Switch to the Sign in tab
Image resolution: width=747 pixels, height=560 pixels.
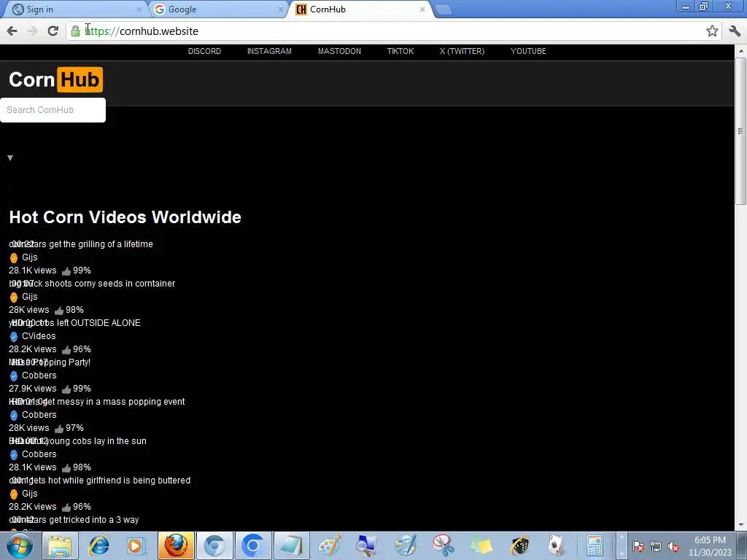coord(76,9)
